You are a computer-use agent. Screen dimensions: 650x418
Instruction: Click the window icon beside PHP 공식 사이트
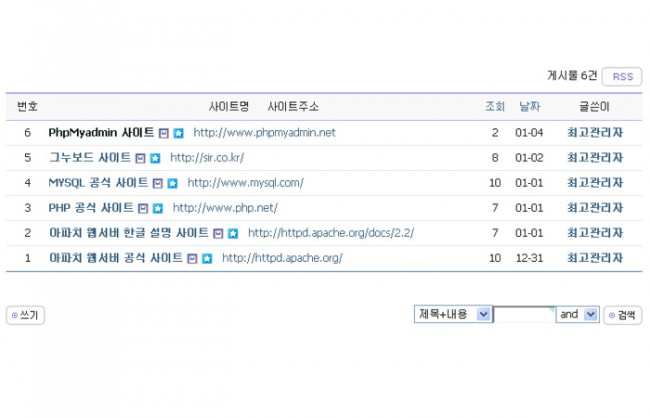pyautogui.click(x=143, y=208)
